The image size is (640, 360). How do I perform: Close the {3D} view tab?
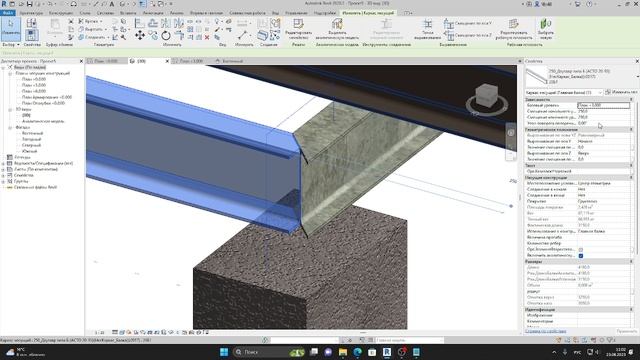(167, 61)
